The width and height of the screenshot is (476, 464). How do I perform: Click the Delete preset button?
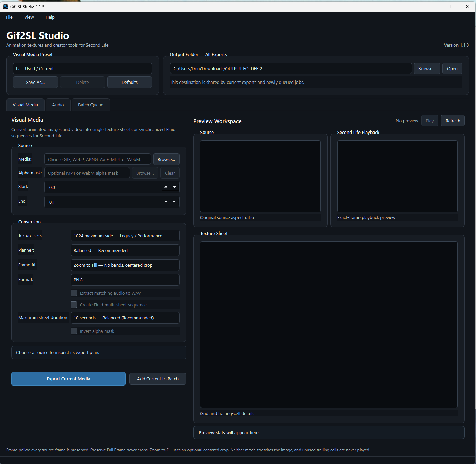(x=83, y=82)
